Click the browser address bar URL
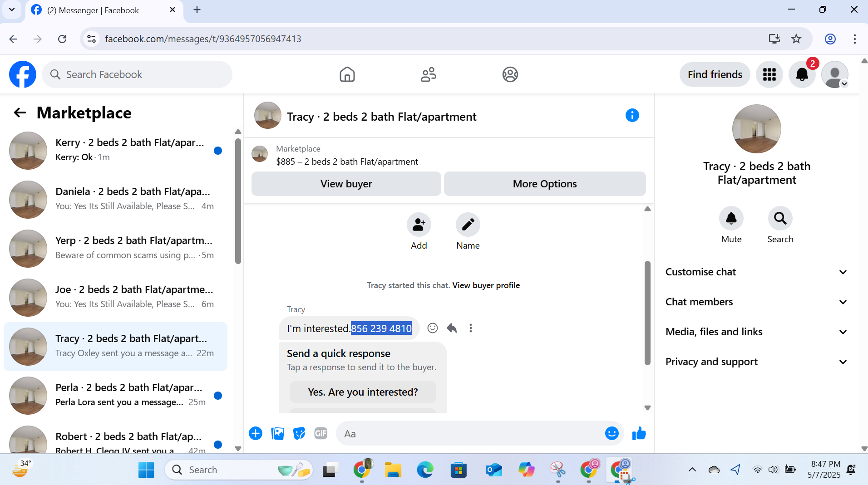The width and height of the screenshot is (868, 485). pos(203,39)
